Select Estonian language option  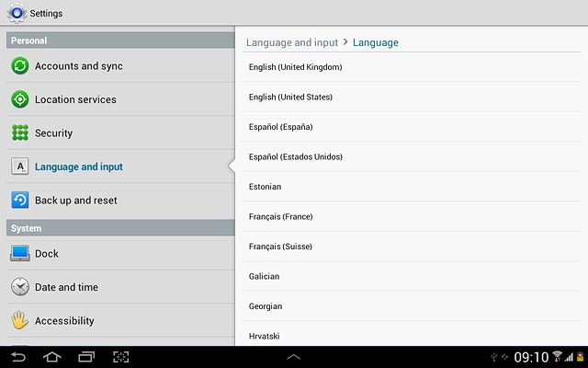pyautogui.click(x=412, y=187)
